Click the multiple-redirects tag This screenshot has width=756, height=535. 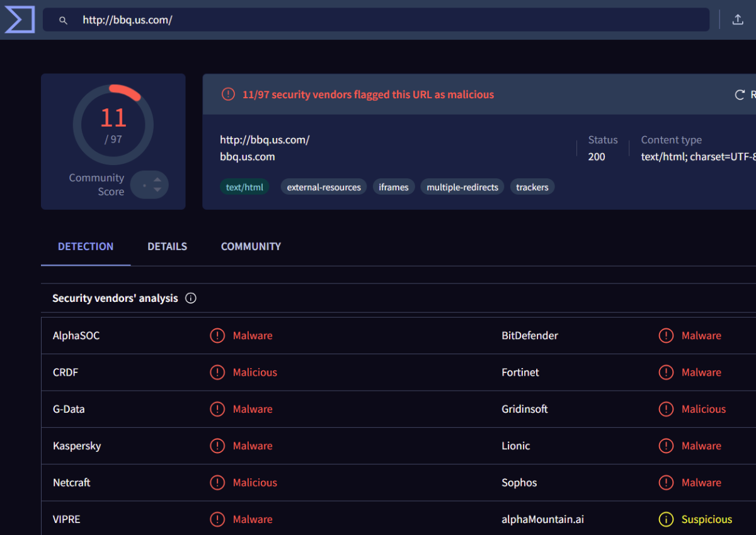coord(462,187)
